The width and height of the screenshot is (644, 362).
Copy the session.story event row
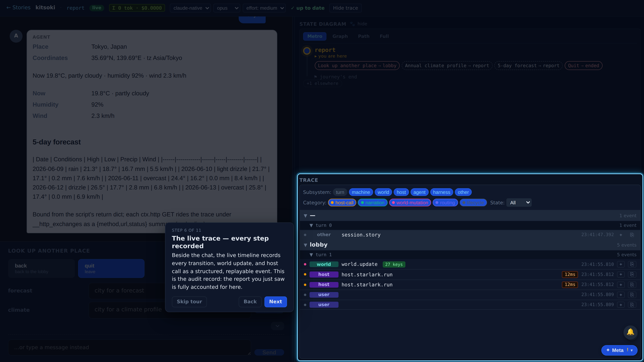click(632, 235)
